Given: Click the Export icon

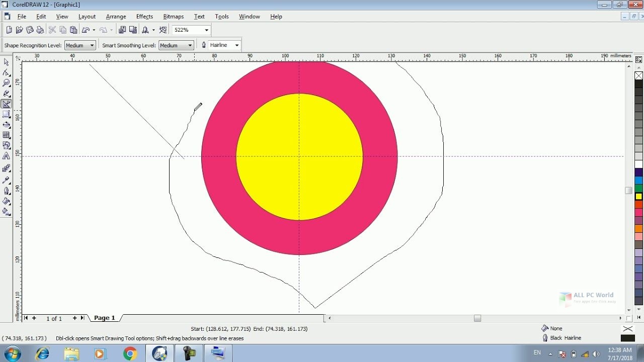Looking at the screenshot, I should click(133, 30).
